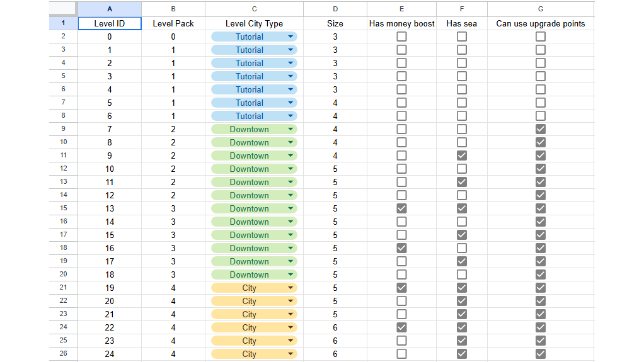Select Level Pack cell in row 21
This screenshot has width=644, height=362.
pyautogui.click(x=173, y=288)
